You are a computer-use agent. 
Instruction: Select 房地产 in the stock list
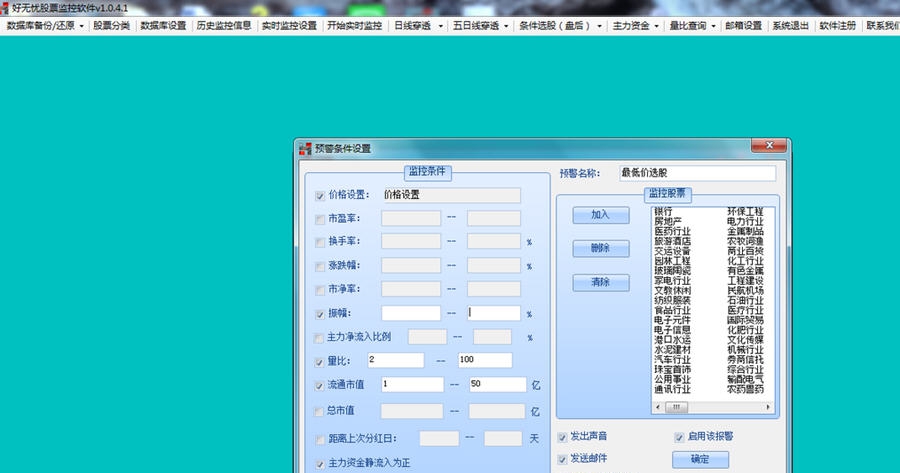point(668,222)
